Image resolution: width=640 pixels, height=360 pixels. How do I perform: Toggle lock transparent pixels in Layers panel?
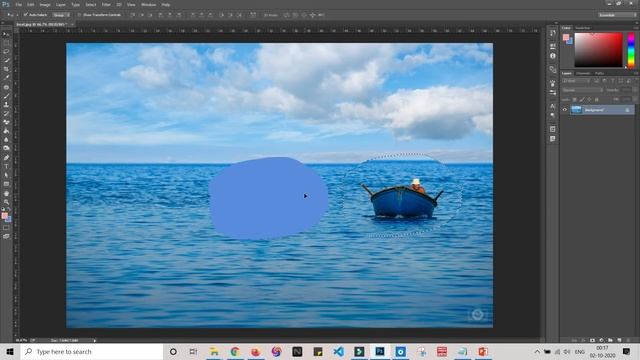tap(574, 100)
